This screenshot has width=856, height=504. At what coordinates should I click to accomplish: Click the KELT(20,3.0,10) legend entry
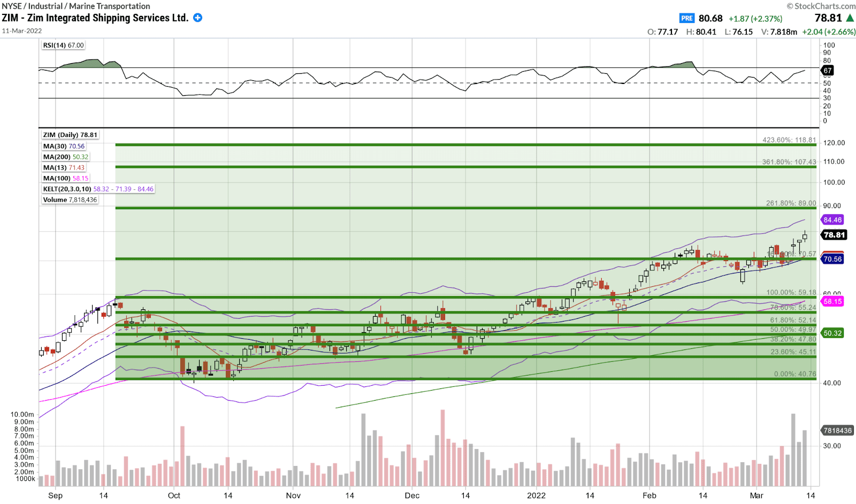(x=98, y=189)
